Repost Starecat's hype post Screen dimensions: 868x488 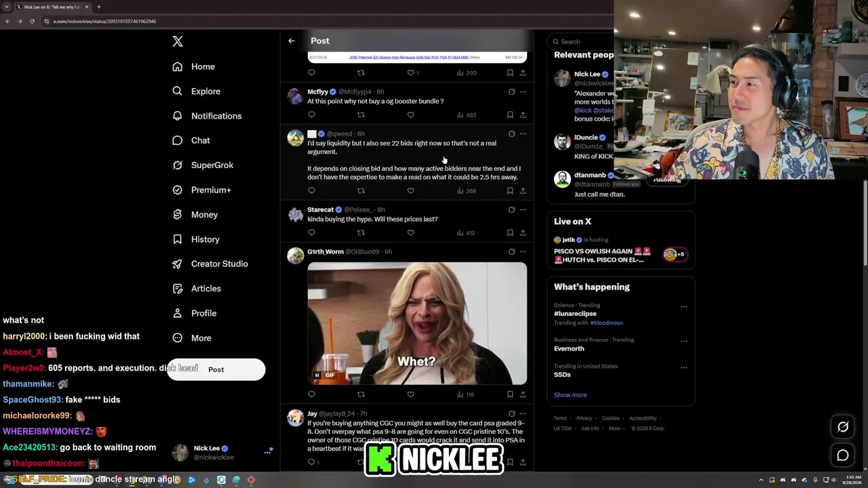pos(361,233)
